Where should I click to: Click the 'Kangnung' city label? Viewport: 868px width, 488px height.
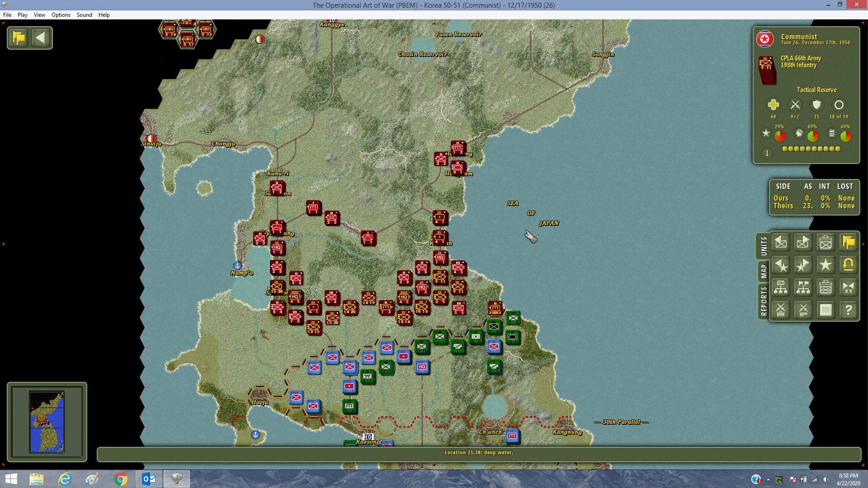coord(567,432)
